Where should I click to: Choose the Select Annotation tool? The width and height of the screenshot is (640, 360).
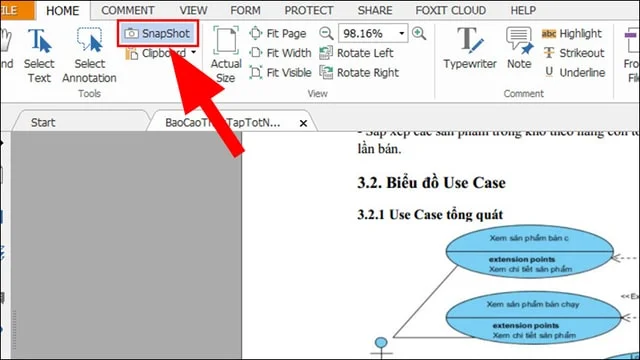(89, 56)
